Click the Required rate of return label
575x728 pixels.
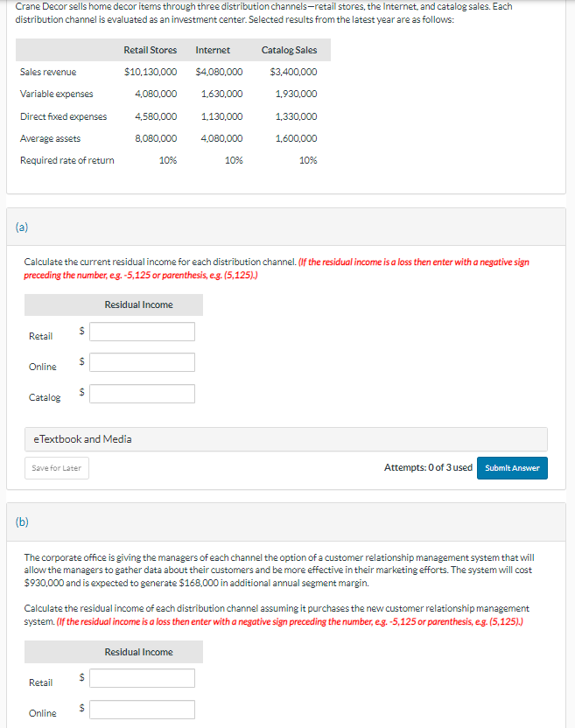pyautogui.click(x=67, y=160)
